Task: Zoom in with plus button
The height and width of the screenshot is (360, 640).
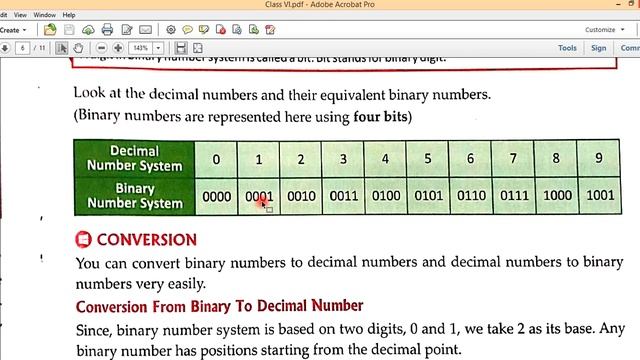Action: (118, 48)
